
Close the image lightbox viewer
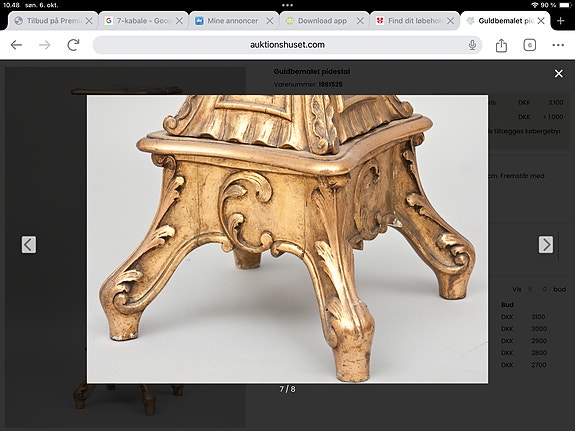tap(558, 74)
